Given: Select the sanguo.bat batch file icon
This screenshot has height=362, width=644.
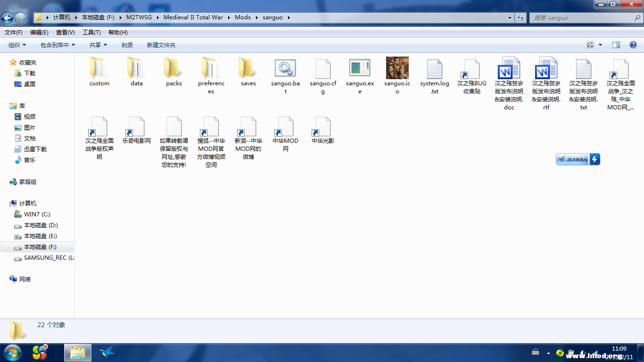Looking at the screenshot, I should point(285,69).
